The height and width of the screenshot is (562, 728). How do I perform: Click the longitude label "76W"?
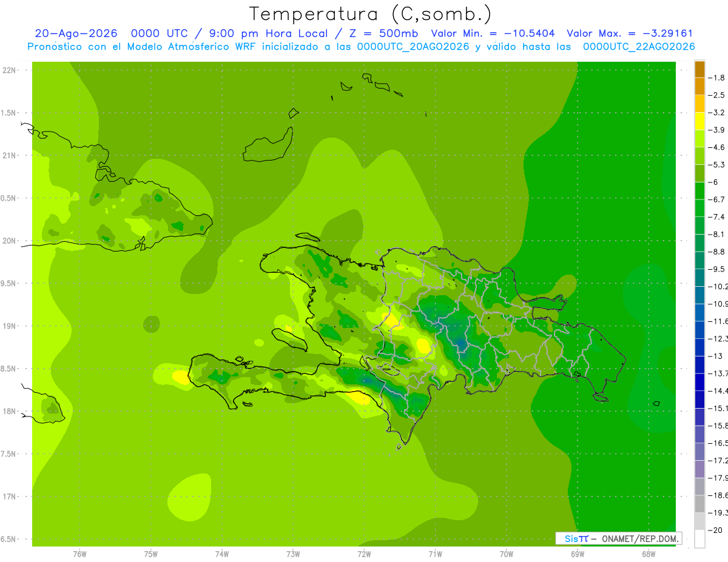coord(79,554)
